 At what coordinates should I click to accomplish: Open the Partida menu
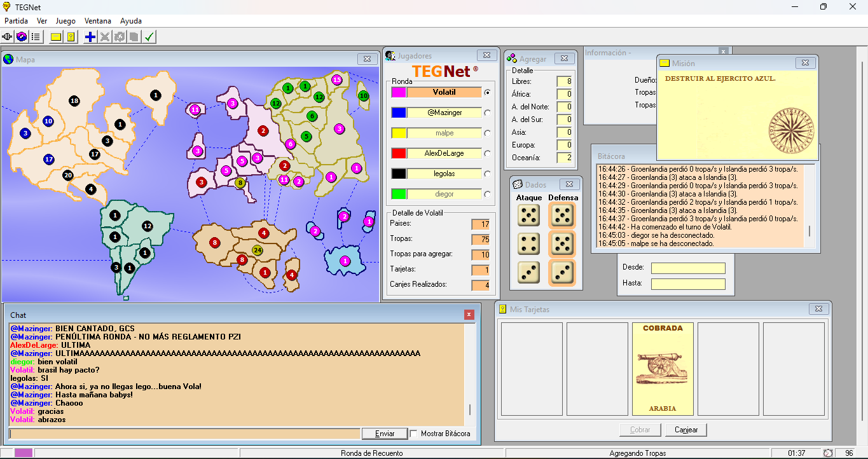click(x=17, y=21)
